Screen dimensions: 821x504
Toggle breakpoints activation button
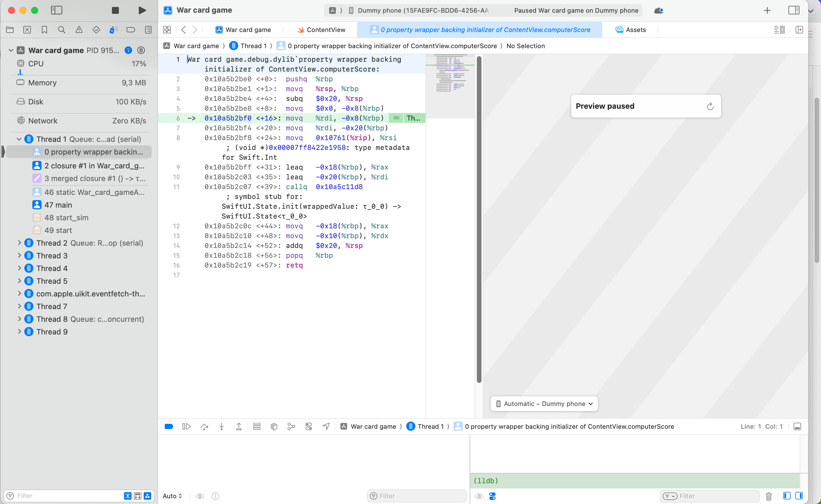[x=169, y=426]
